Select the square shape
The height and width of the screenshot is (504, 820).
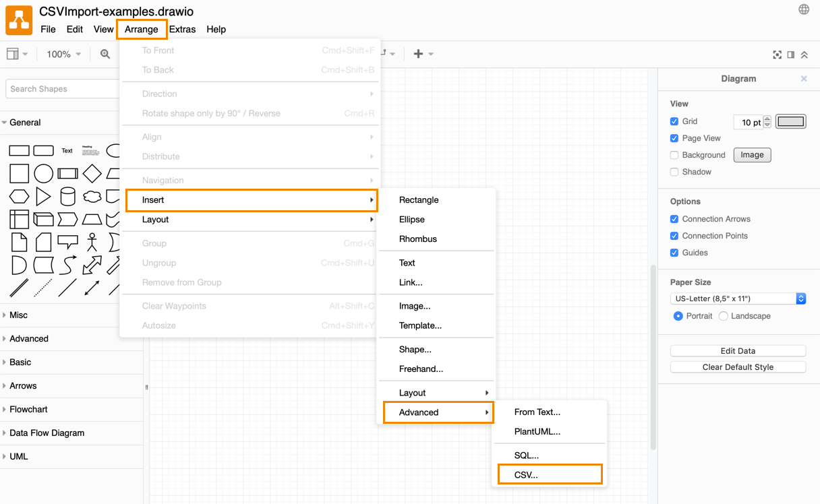[x=19, y=173]
